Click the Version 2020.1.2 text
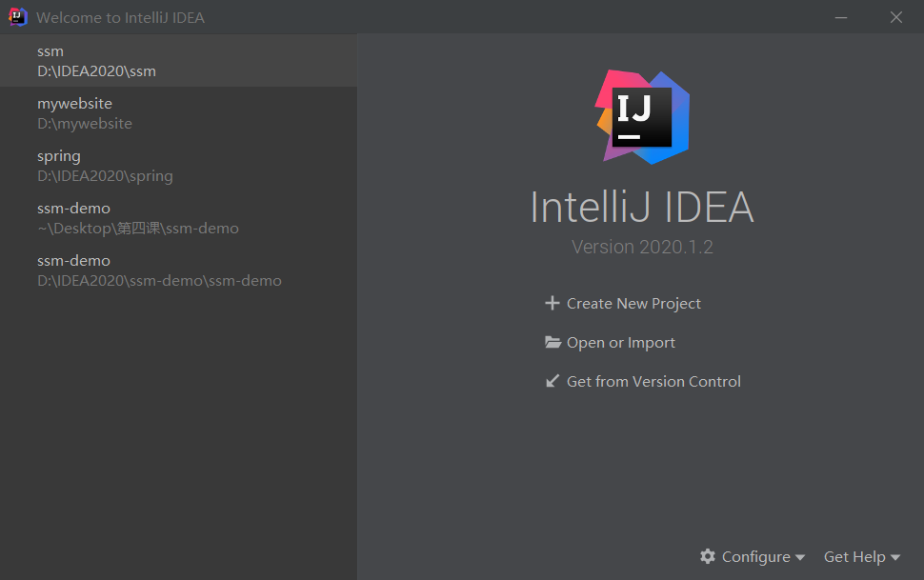The width and height of the screenshot is (924, 580). coord(642,247)
